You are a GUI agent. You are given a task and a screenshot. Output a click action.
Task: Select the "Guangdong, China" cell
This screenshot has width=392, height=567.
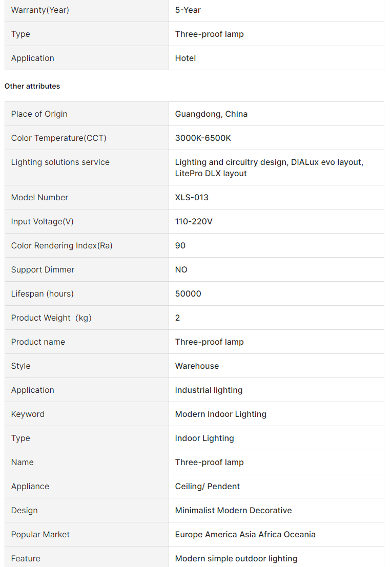click(x=211, y=114)
